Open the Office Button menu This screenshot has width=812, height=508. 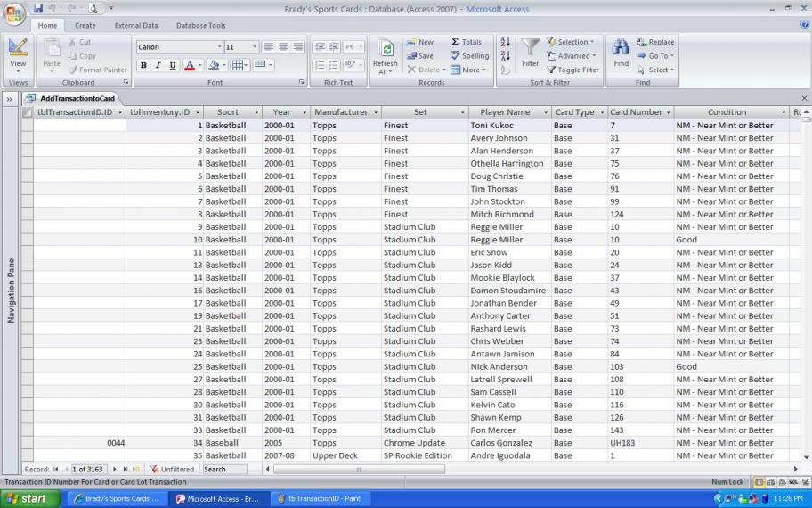tap(14, 14)
